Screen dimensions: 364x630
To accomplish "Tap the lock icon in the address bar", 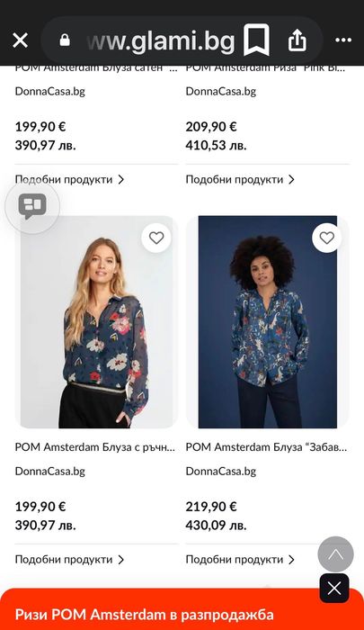I will [x=65, y=40].
